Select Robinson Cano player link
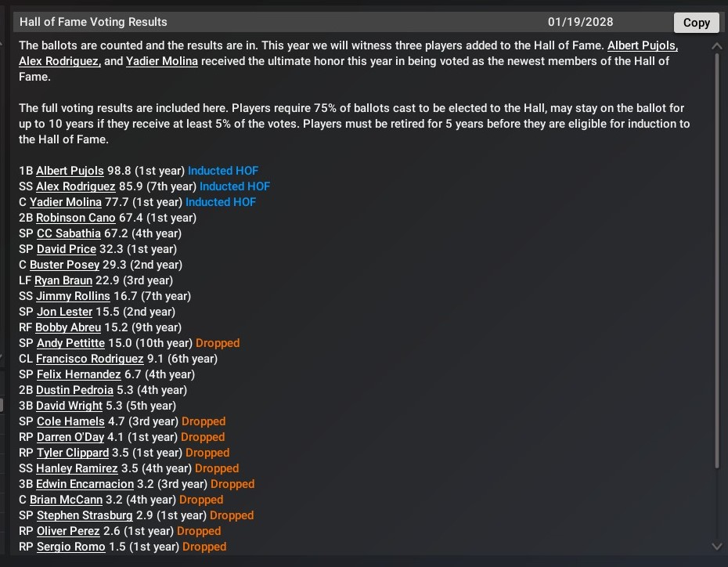 coord(76,218)
